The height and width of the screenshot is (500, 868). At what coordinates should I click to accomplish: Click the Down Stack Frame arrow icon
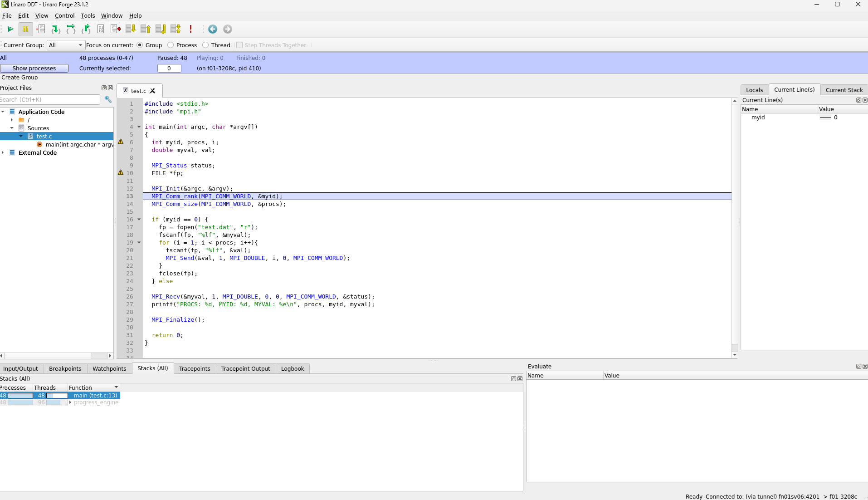[x=131, y=29]
